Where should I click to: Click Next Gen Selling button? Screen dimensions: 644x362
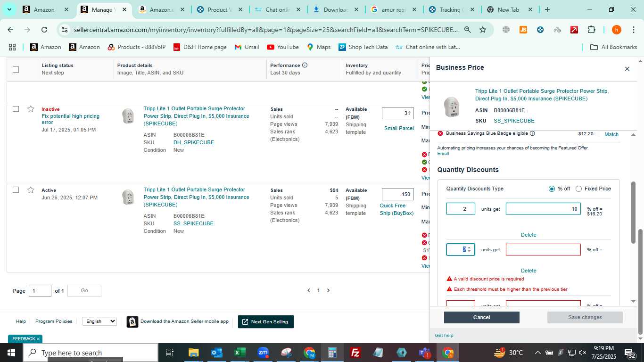tap(266, 321)
